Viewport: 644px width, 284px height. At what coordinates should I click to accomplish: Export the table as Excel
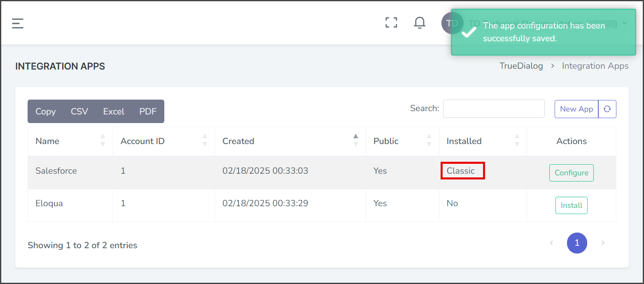tap(114, 112)
